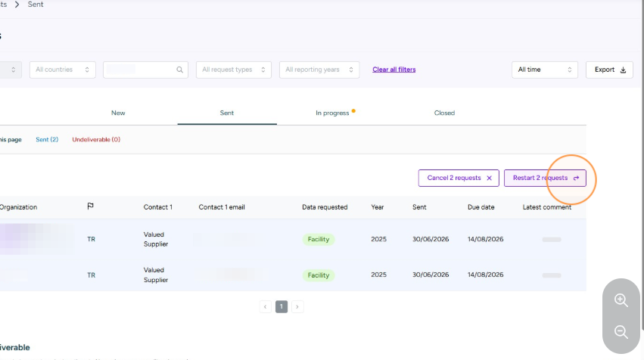
Task: Open the All countries dropdown
Action: [x=62, y=70]
